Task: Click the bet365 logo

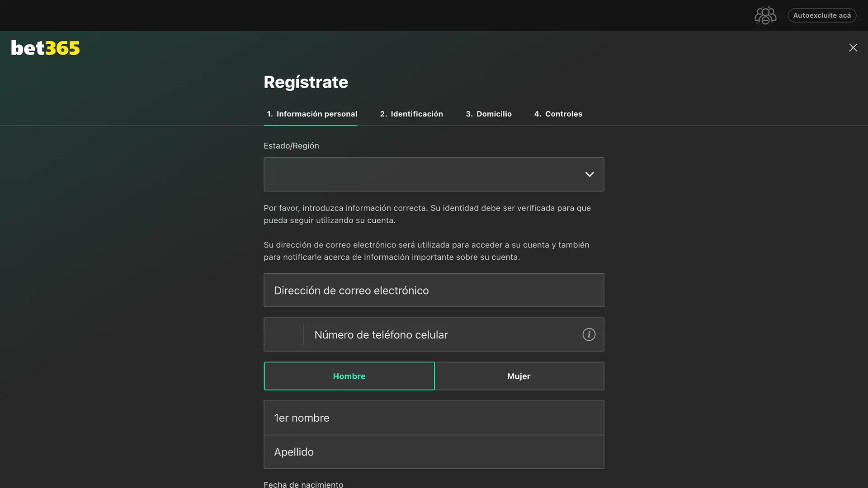Action: point(45,47)
